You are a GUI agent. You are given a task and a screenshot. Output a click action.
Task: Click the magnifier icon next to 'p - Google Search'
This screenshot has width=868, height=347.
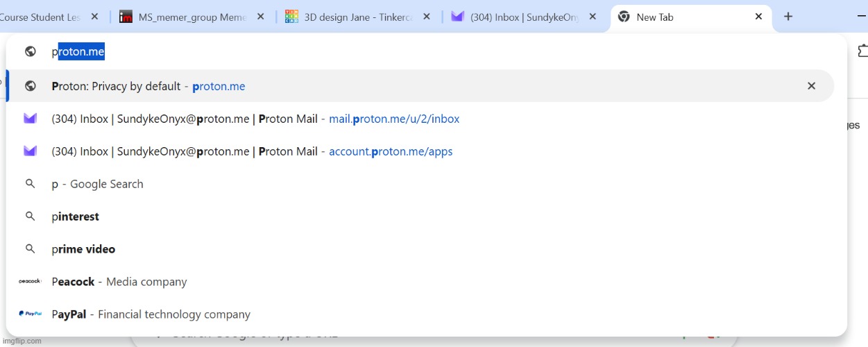point(30,184)
